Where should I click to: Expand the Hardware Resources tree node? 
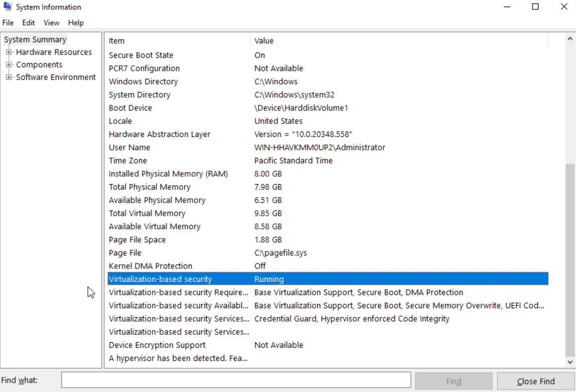pyautogui.click(x=9, y=52)
